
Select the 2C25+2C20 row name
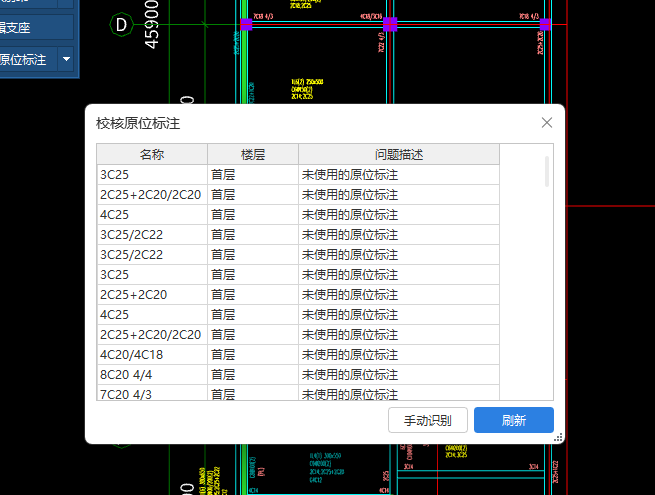pyautogui.click(x=134, y=294)
